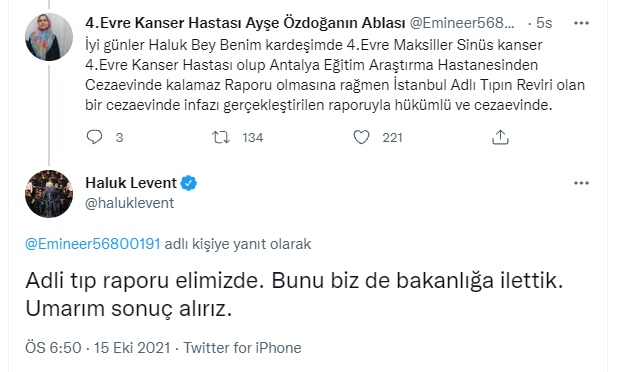
Task: Open Haluk Levent's profile picture
Action: pyautogui.click(x=49, y=194)
